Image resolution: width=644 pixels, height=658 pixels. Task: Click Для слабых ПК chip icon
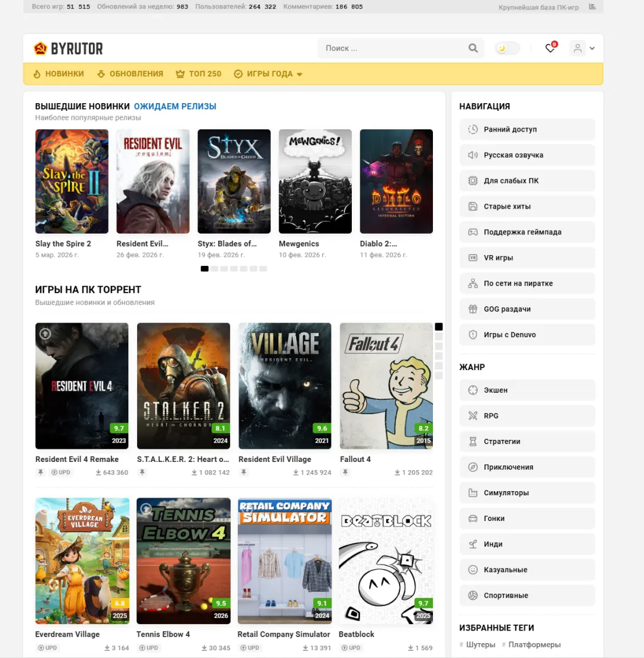473,181
